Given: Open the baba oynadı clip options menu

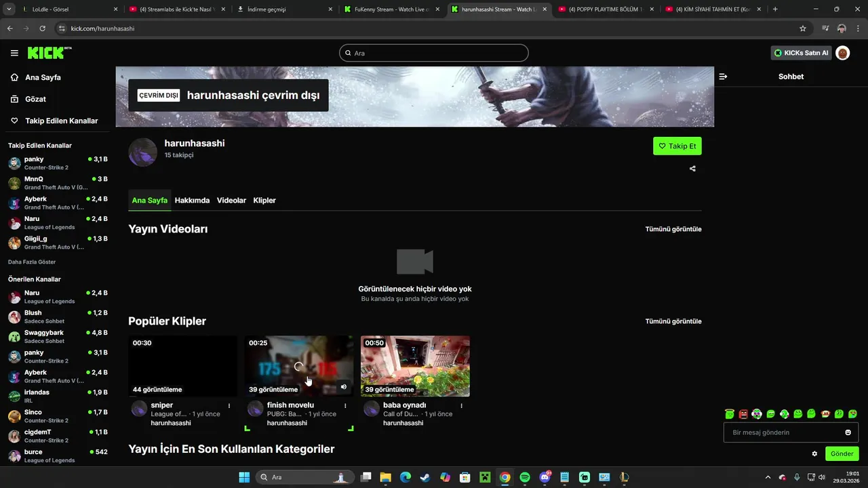Looking at the screenshot, I should (461, 405).
